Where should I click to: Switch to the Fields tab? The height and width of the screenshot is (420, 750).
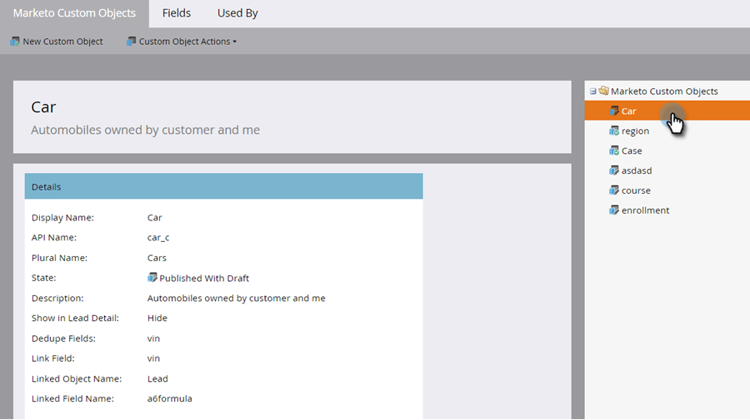tap(176, 13)
